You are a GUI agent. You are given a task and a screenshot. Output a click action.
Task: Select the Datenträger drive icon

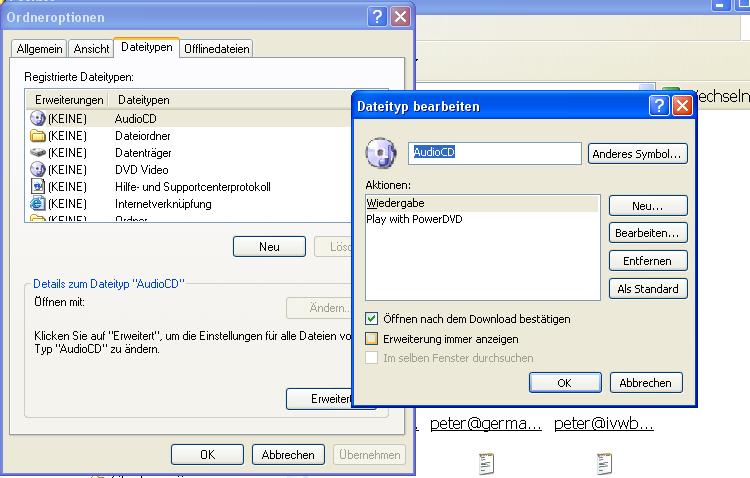point(38,153)
